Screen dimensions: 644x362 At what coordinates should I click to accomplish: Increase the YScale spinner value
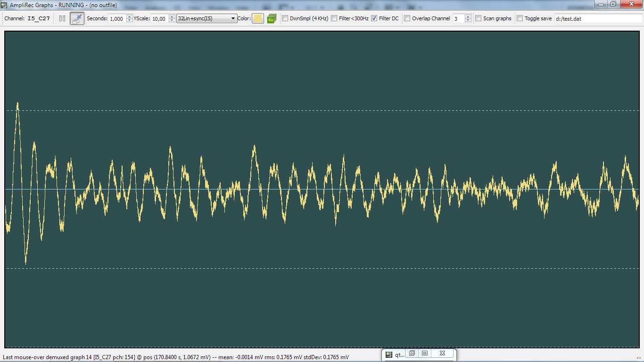click(172, 16)
